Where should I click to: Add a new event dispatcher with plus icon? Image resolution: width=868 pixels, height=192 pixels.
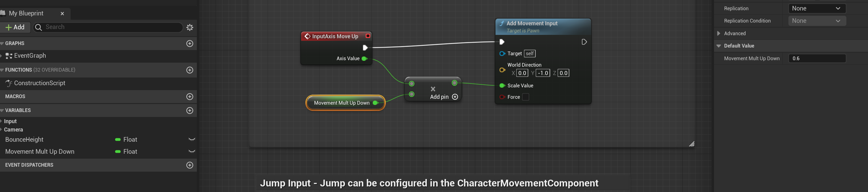(x=190, y=165)
